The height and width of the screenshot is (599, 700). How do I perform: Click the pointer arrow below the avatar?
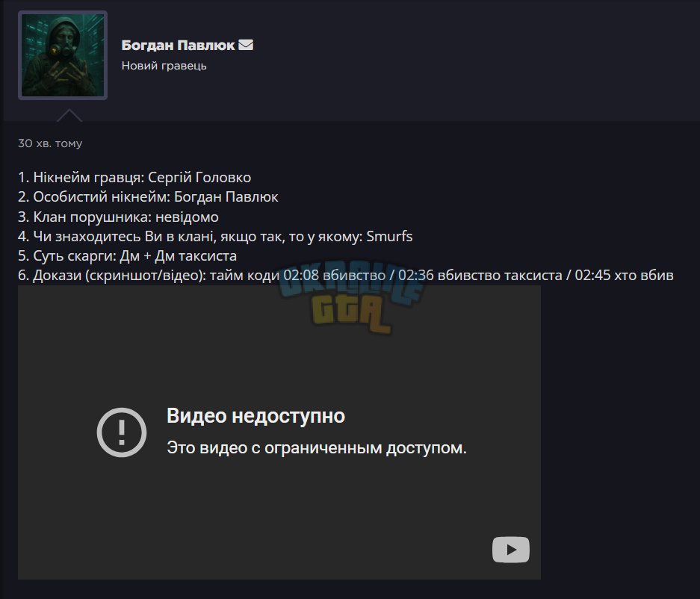[69, 115]
